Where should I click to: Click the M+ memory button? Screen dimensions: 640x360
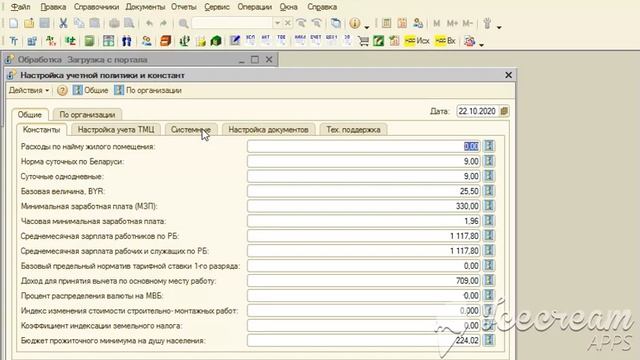click(x=452, y=23)
